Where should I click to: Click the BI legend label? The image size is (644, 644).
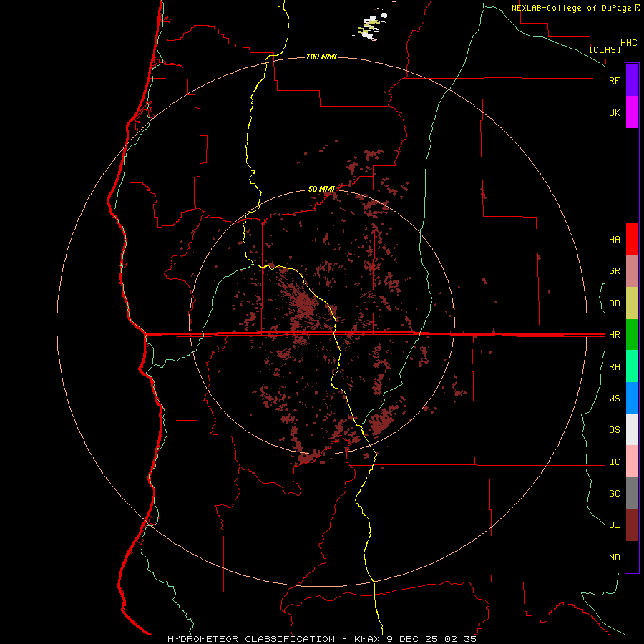pos(614,525)
